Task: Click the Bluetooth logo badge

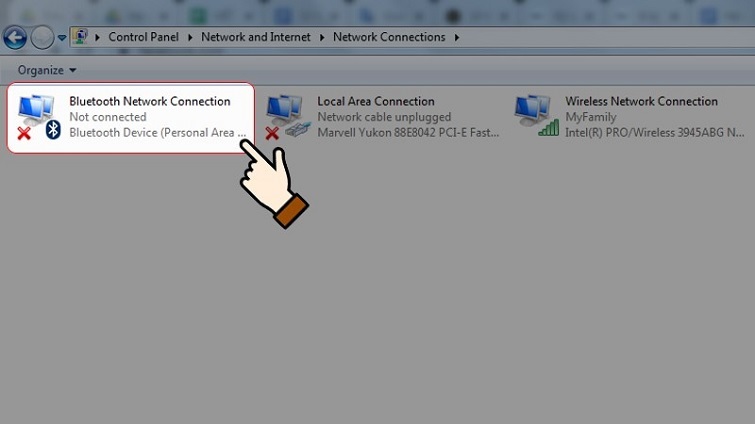Action: coord(53,130)
